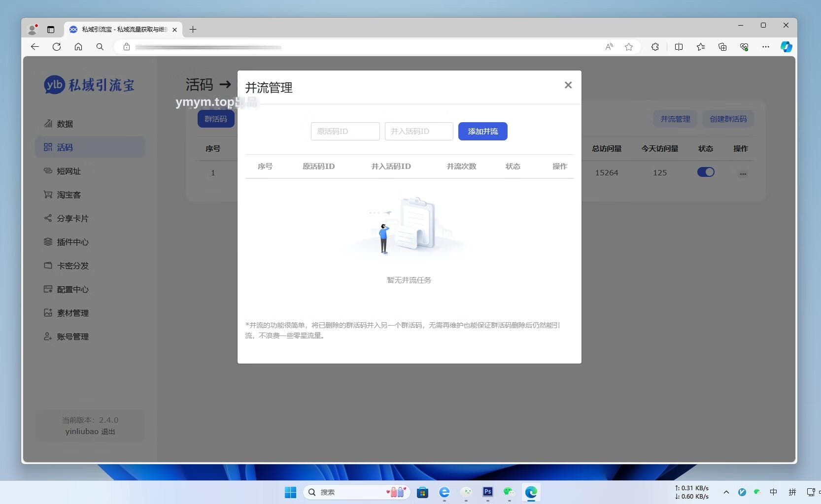Click the 账号管理 user icon
This screenshot has height=504, width=821.
click(48, 336)
